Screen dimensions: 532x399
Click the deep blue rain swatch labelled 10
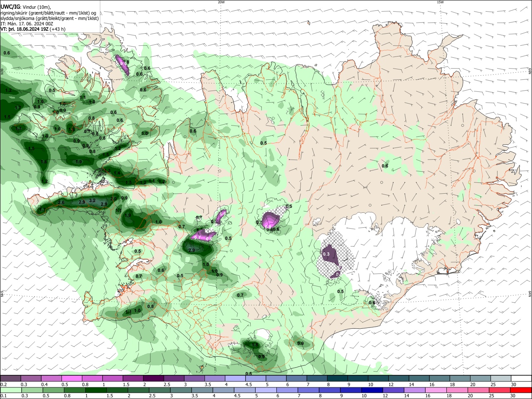point(372,390)
